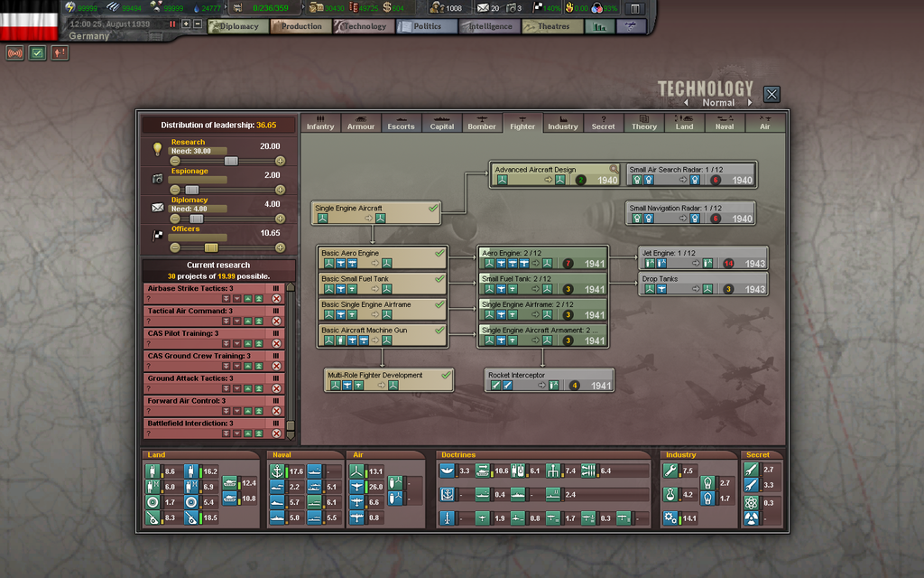Switch to the Bomber technology tab
Image resolution: width=924 pixels, height=578 pixels.
coord(482,123)
